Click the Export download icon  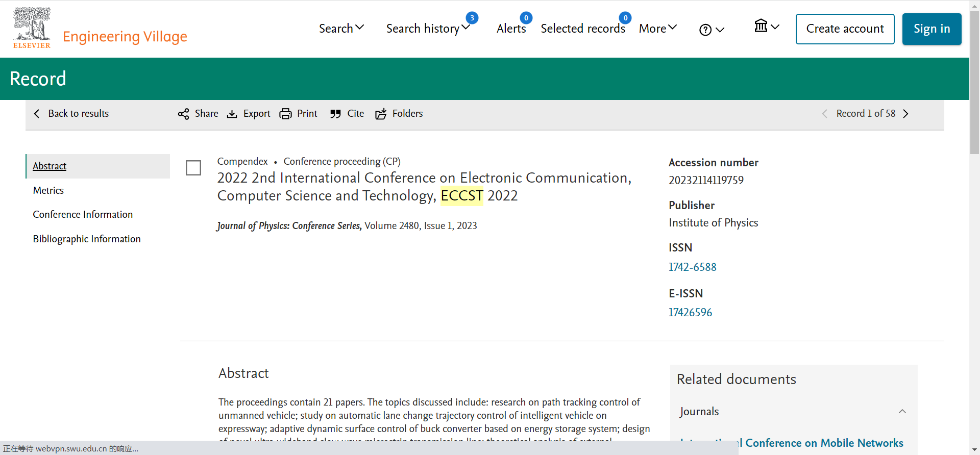click(232, 114)
